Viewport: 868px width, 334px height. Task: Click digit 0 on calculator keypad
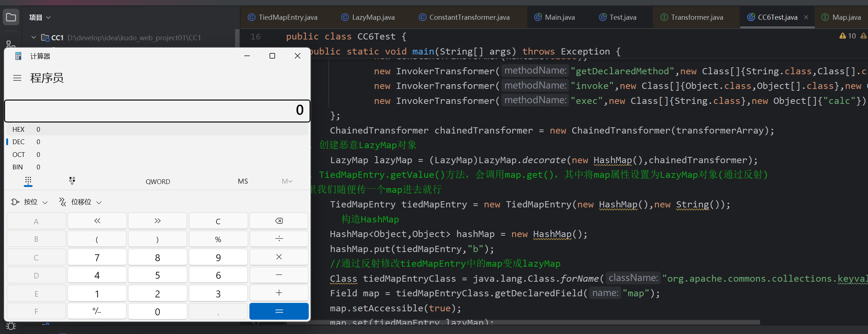click(x=157, y=311)
